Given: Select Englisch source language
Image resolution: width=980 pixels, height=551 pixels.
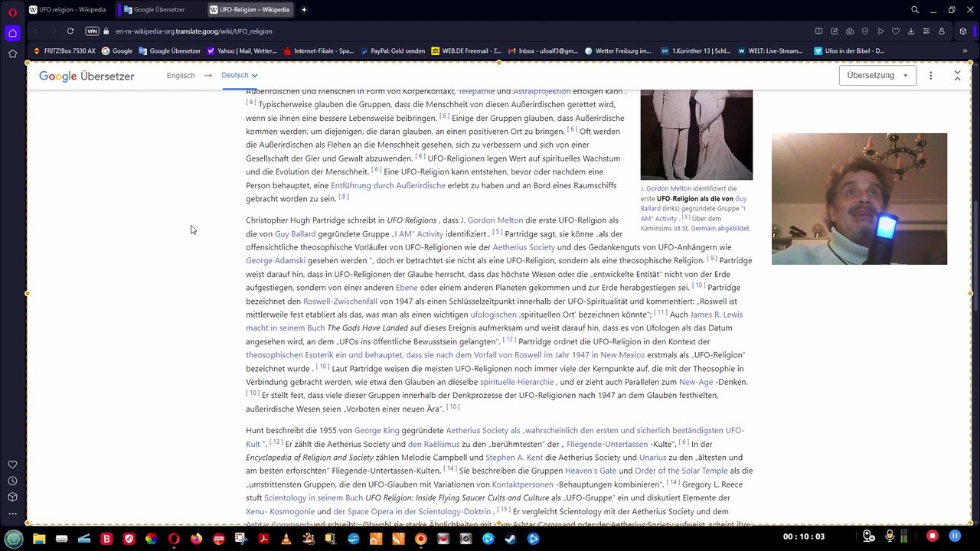Looking at the screenshot, I should [181, 76].
